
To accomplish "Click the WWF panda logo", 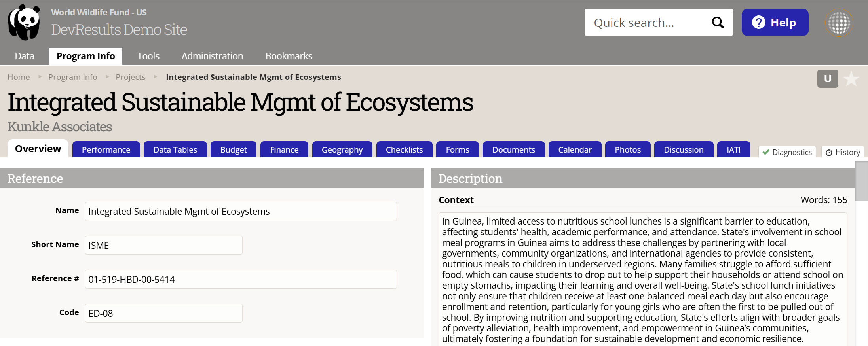I will coord(24,23).
